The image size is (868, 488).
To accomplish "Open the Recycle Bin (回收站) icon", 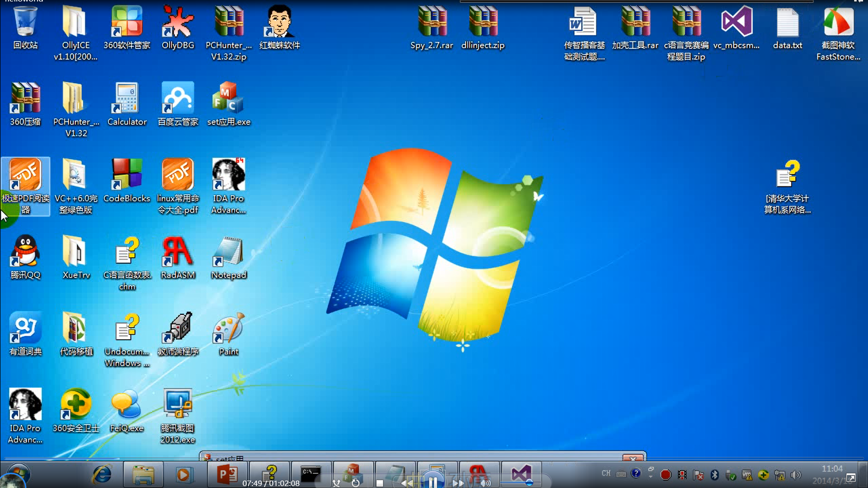I will pos(25,28).
